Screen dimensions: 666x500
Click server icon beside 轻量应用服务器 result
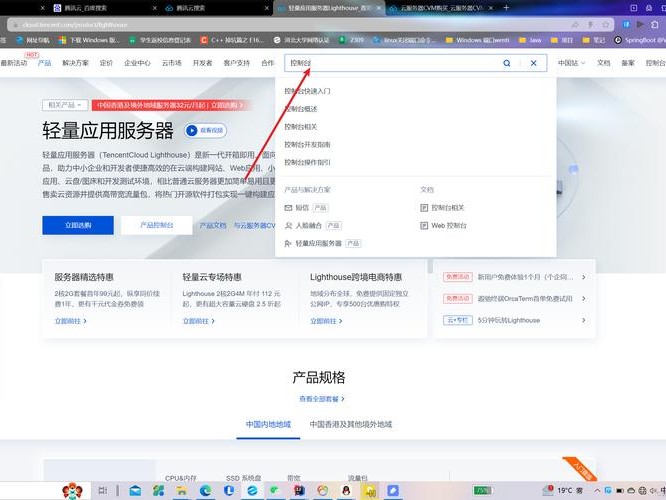(288, 243)
